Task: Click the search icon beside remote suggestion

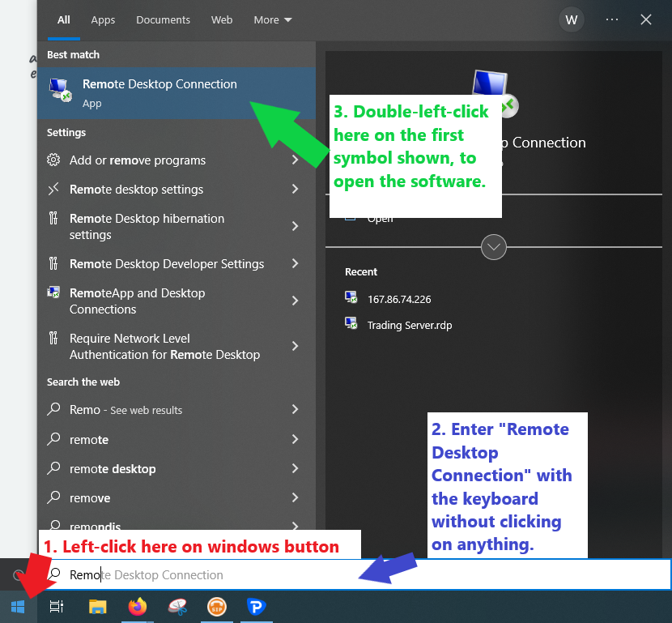Action: pos(53,439)
